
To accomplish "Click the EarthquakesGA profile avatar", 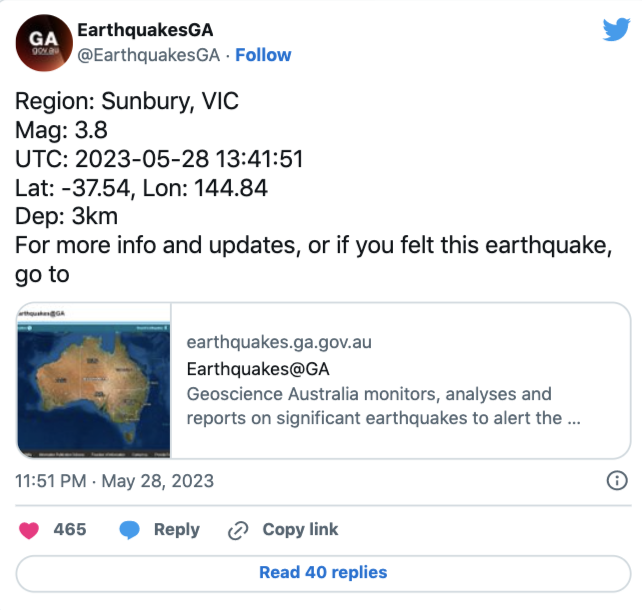I will pyautogui.click(x=42, y=43).
